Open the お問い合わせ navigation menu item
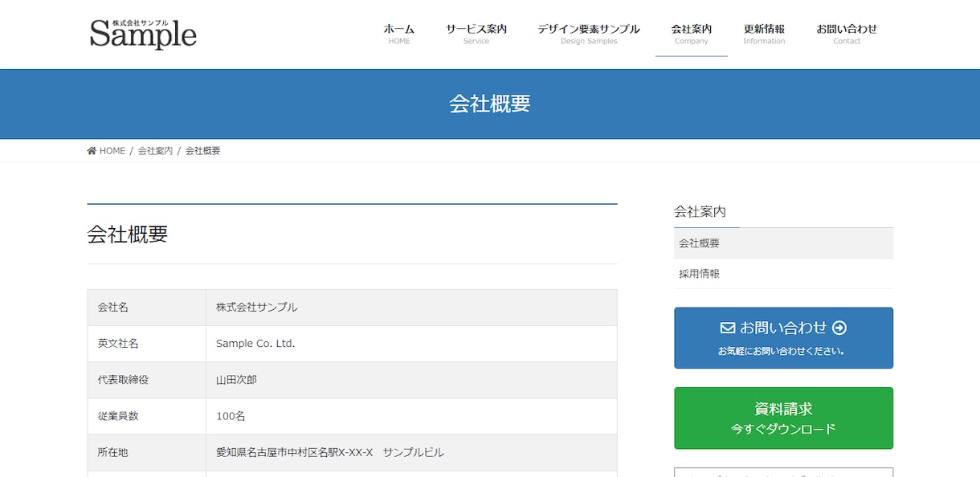 click(x=847, y=34)
